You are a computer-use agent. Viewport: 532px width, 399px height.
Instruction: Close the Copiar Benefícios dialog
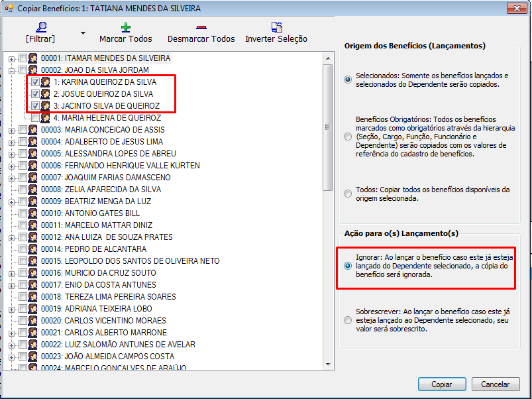pos(517,8)
